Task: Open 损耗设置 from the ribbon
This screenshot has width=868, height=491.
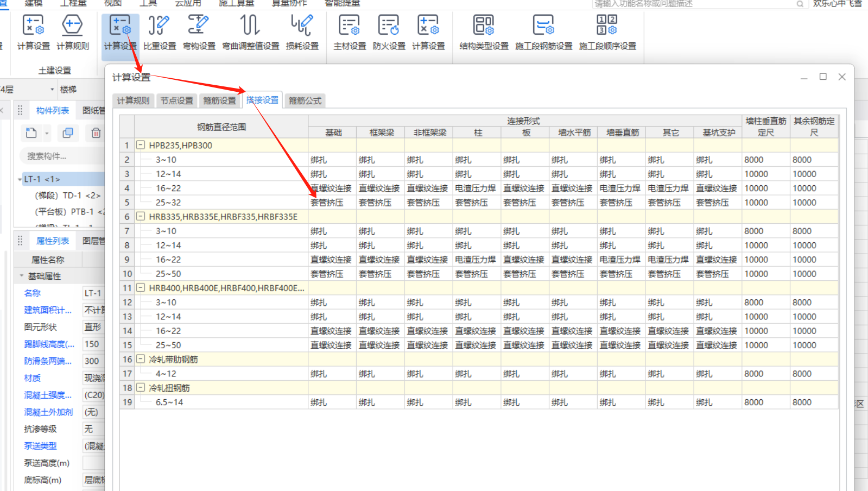Action: 302,33
